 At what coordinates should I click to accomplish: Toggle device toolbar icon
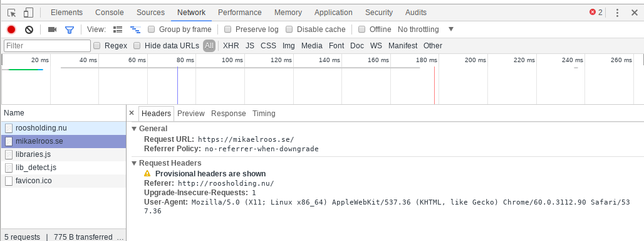pyautogui.click(x=28, y=13)
